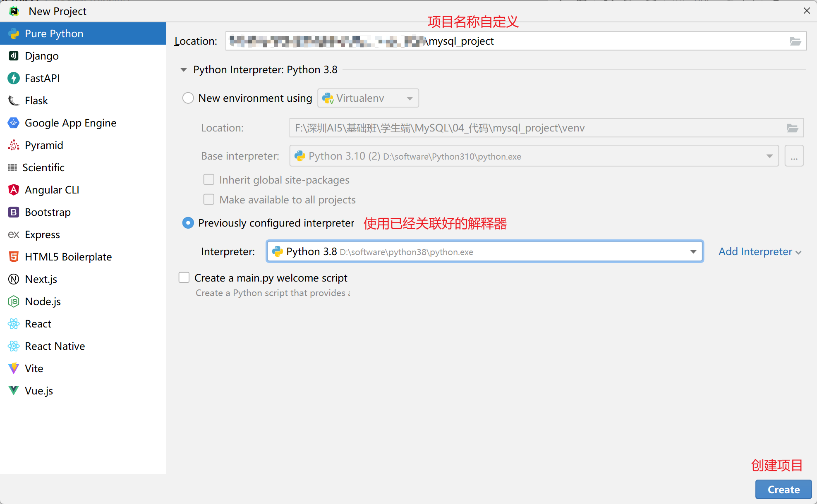Image resolution: width=817 pixels, height=504 pixels.
Task: Select Node.js project type
Action: 83,301
